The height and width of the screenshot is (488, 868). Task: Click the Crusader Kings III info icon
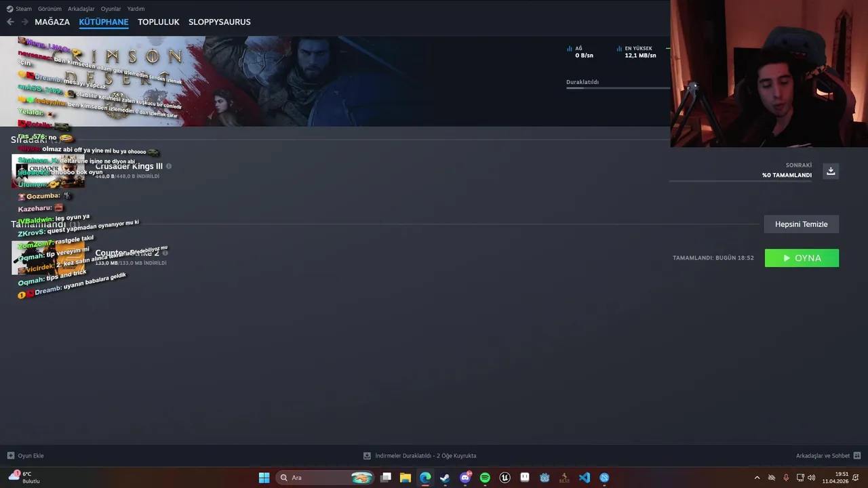point(169,166)
